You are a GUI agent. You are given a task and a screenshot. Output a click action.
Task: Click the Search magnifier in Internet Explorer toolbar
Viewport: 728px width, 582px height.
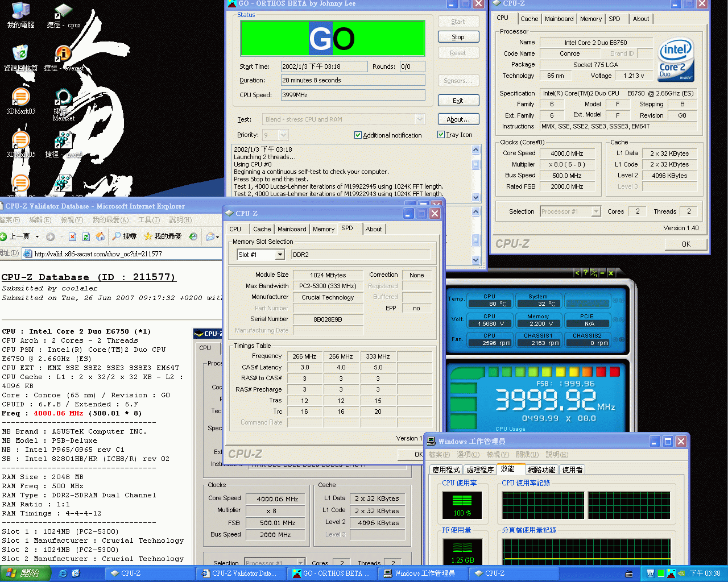coord(117,236)
